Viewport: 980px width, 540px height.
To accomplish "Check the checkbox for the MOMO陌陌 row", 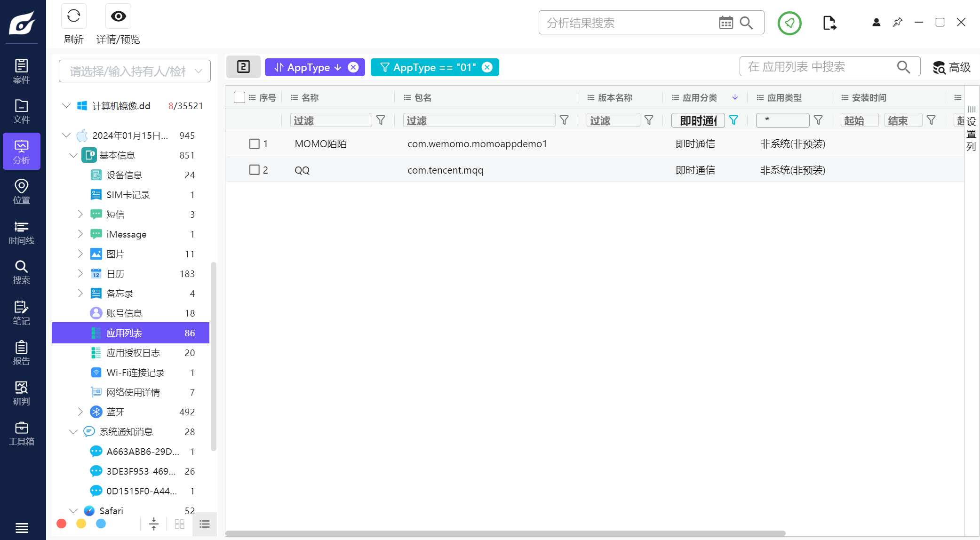I will click(x=254, y=144).
